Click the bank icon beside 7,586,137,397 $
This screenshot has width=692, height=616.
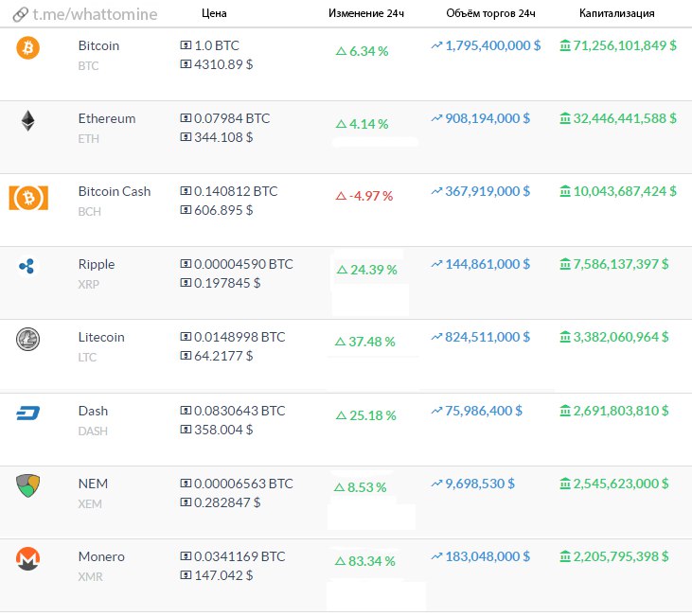pos(565,264)
